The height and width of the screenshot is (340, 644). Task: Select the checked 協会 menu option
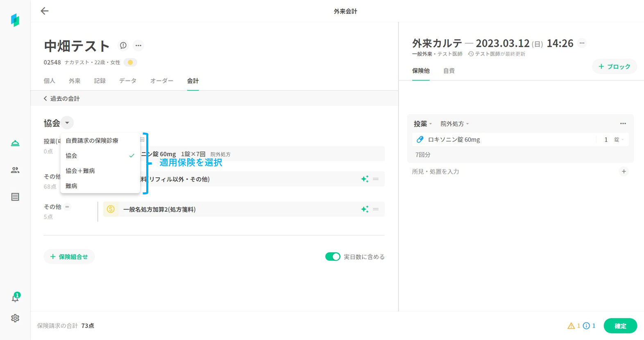pyautogui.click(x=100, y=155)
